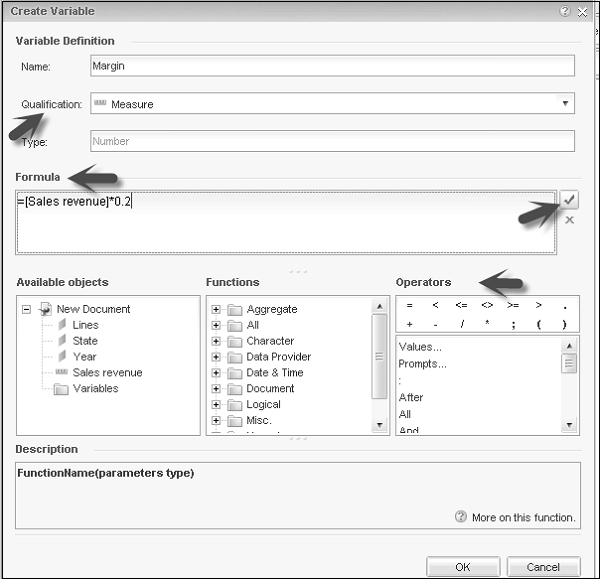
Task: Click operators list scroll down arrow
Action: (569, 425)
